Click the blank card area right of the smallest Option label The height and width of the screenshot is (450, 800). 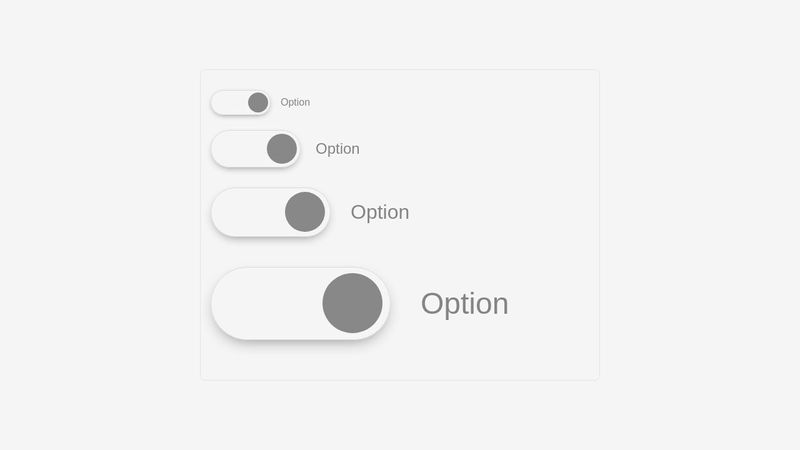[x=450, y=102]
